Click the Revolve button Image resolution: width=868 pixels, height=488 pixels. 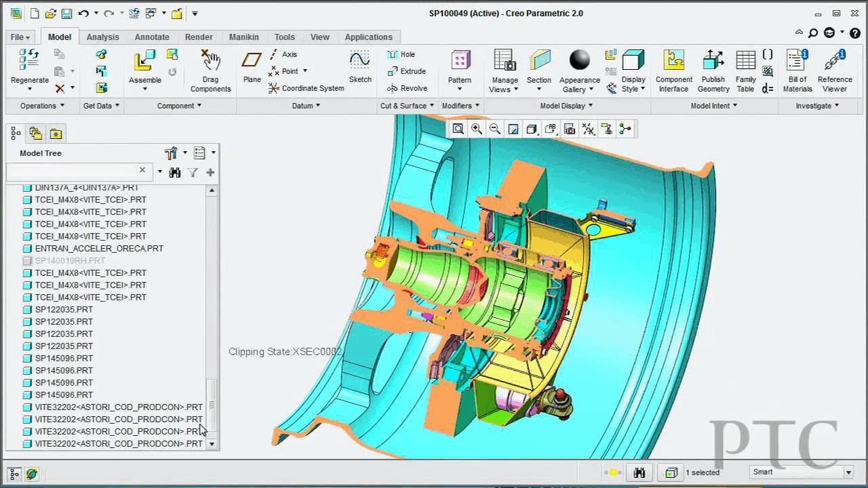(x=407, y=88)
